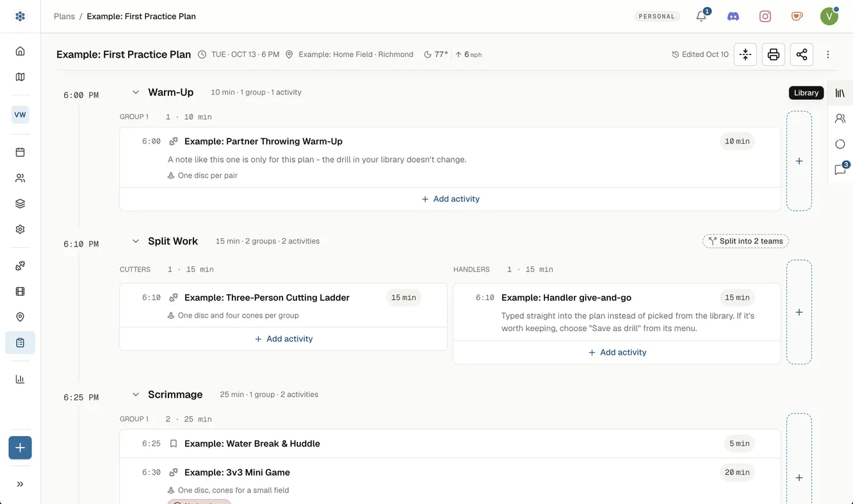The width and height of the screenshot is (853, 504).
Task: Add activity to the Handlers group
Action: tap(617, 352)
